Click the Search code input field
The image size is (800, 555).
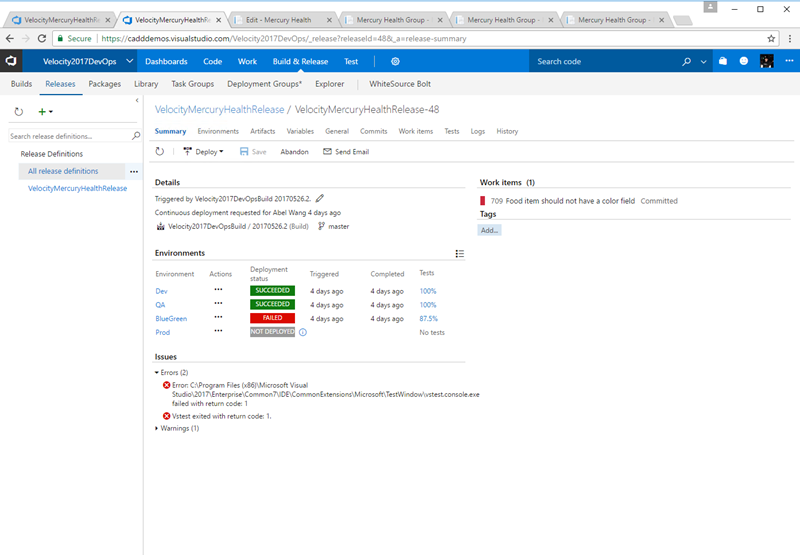(x=605, y=61)
